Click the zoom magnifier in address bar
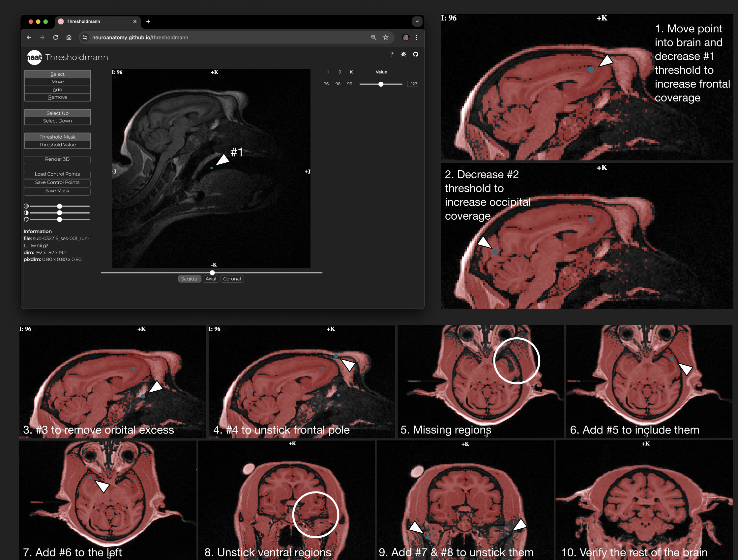 [x=373, y=37]
